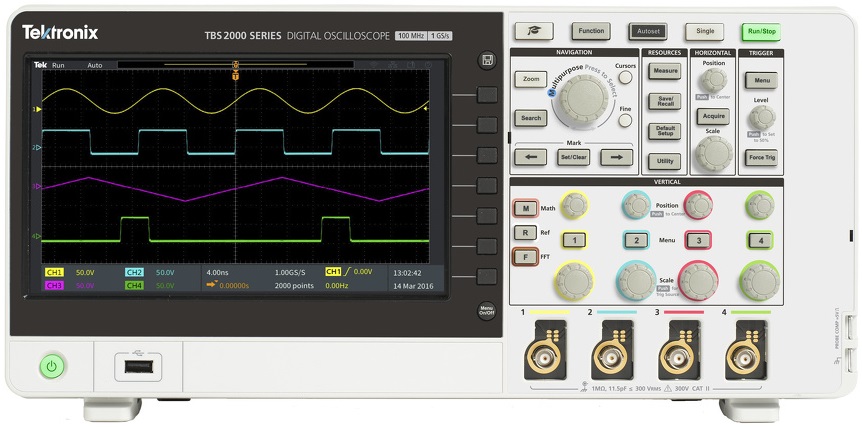Viewport: 862px width, 427px height.
Task: Open the Trigger Menu button
Action: click(761, 80)
